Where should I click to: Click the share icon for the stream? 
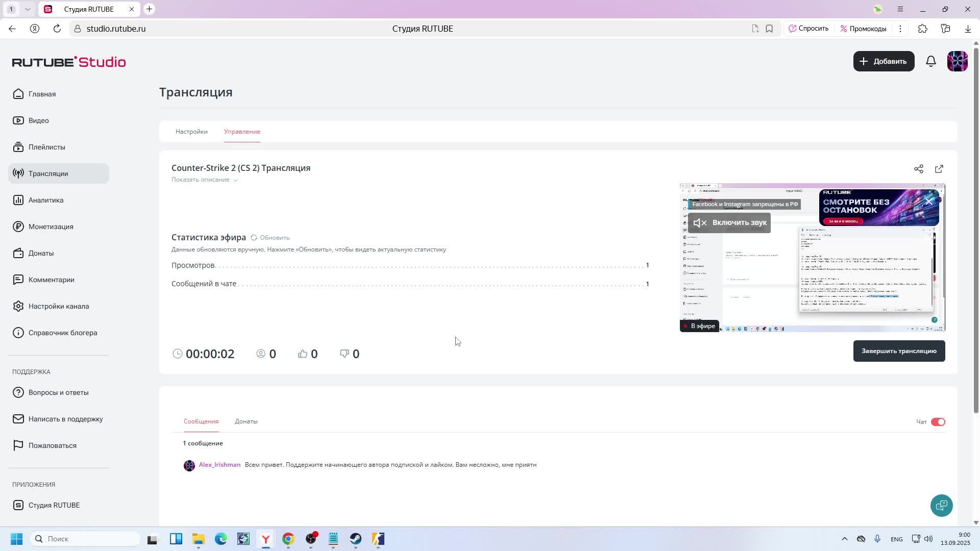[x=918, y=169]
